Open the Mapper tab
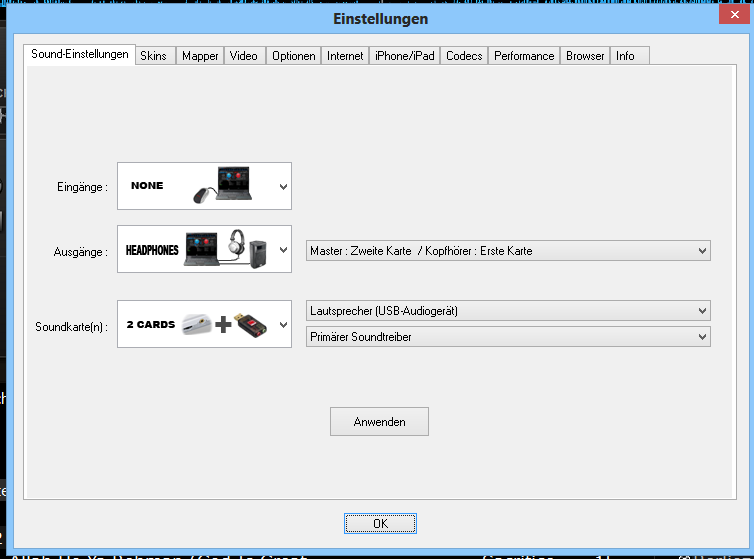This screenshot has height=559, width=754. click(200, 56)
